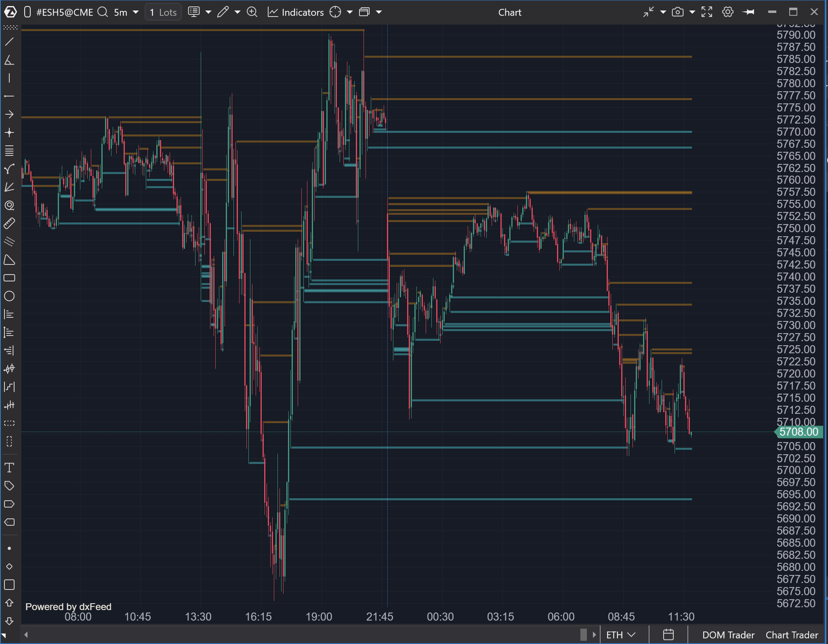Choose the text annotation tool
The image size is (828, 644).
[x=9, y=468]
